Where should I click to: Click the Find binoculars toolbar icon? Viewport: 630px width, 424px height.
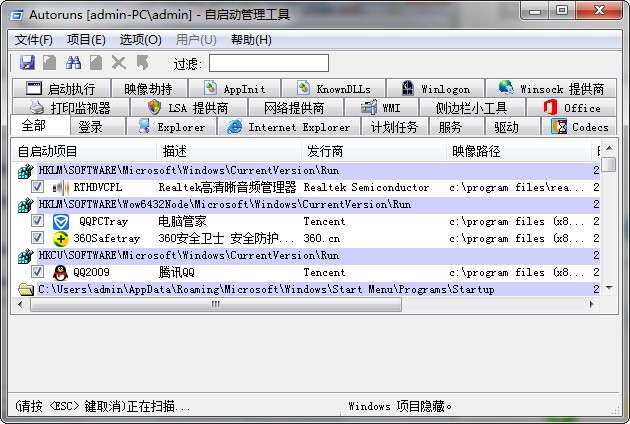coord(73,63)
